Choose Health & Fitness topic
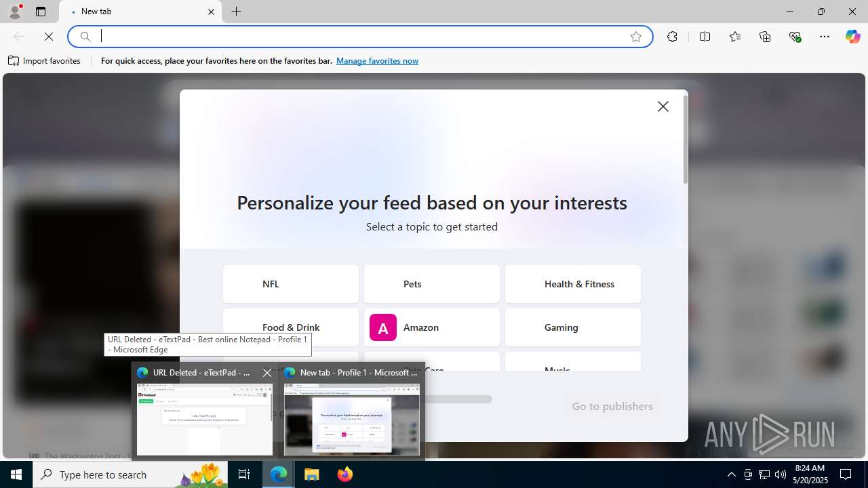Viewport: 868px width, 488px height. pyautogui.click(x=573, y=284)
